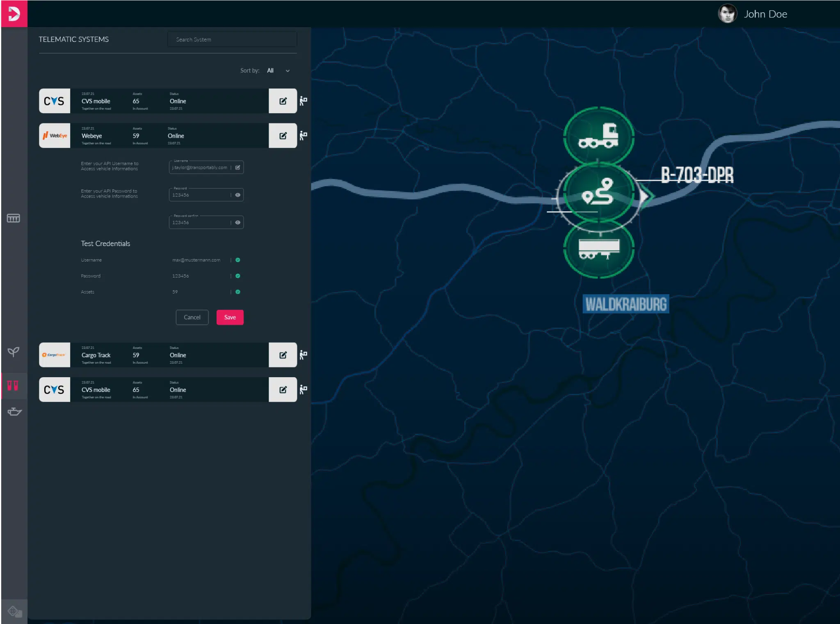Toggle password confirm visibility eye icon

237,223
